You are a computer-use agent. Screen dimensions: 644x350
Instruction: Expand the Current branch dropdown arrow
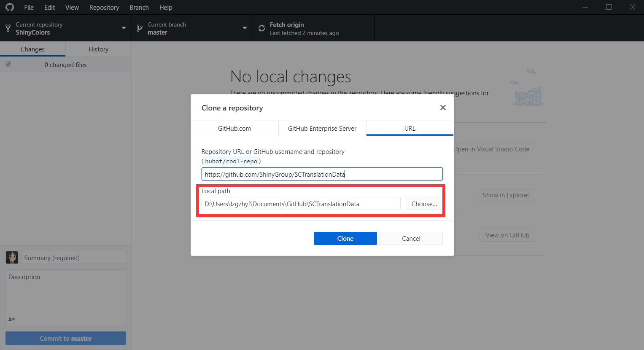245,28
